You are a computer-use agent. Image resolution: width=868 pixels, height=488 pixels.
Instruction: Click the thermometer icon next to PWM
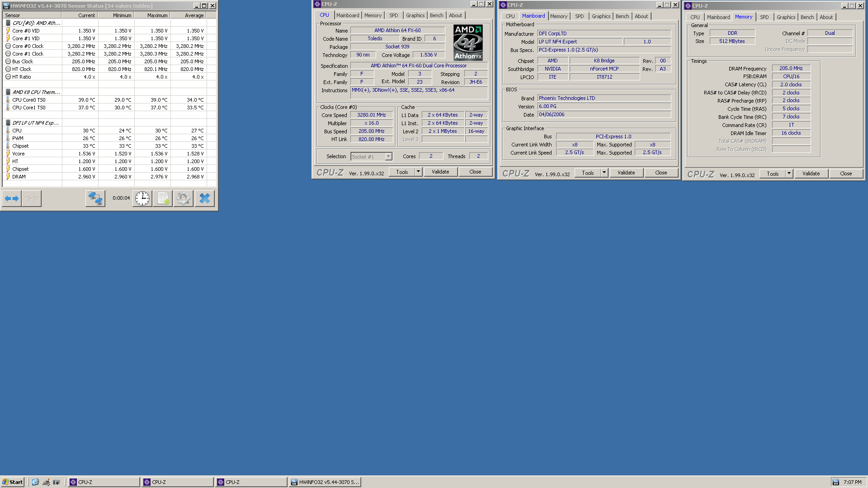8,138
